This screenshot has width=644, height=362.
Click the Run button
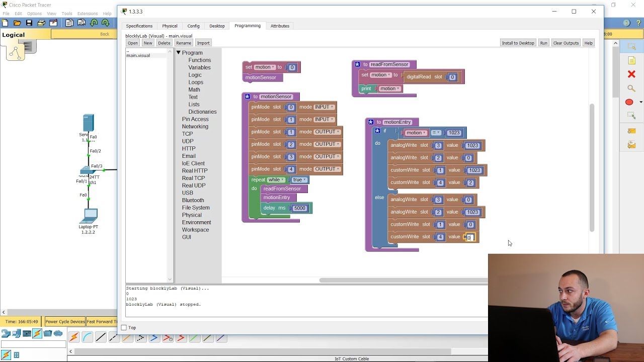(543, 43)
